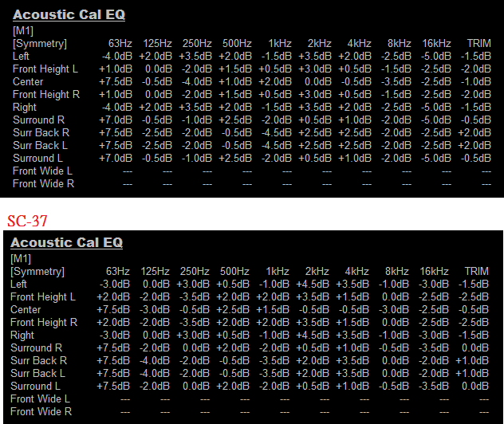
Task: Click SC-37 Surround R 250Hz value '0.0dB'
Action: (x=196, y=347)
